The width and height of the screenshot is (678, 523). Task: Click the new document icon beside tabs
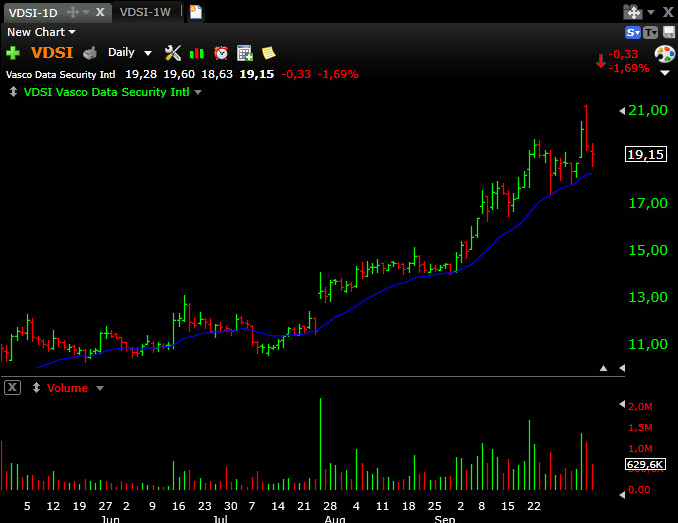pyautogui.click(x=196, y=12)
